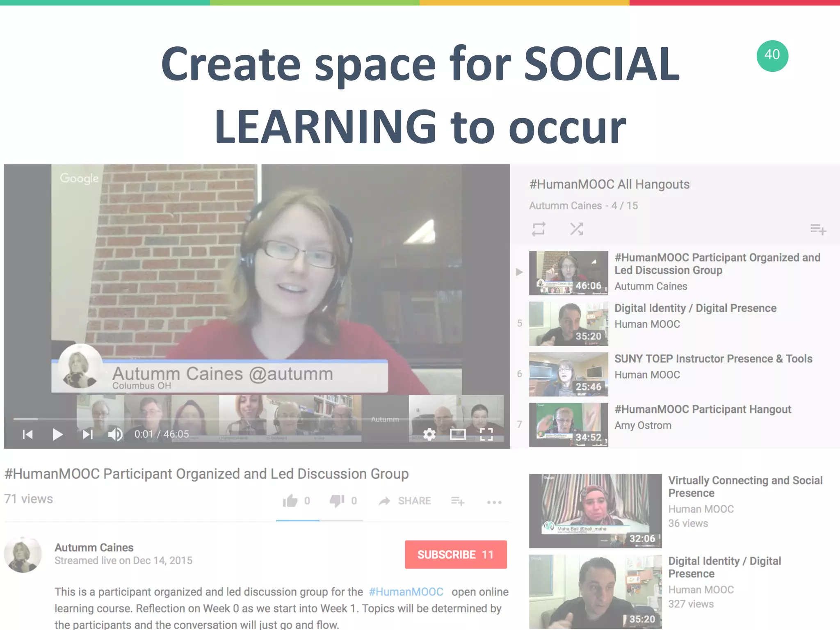Play the video
This screenshot has width=840, height=630.
point(58,434)
